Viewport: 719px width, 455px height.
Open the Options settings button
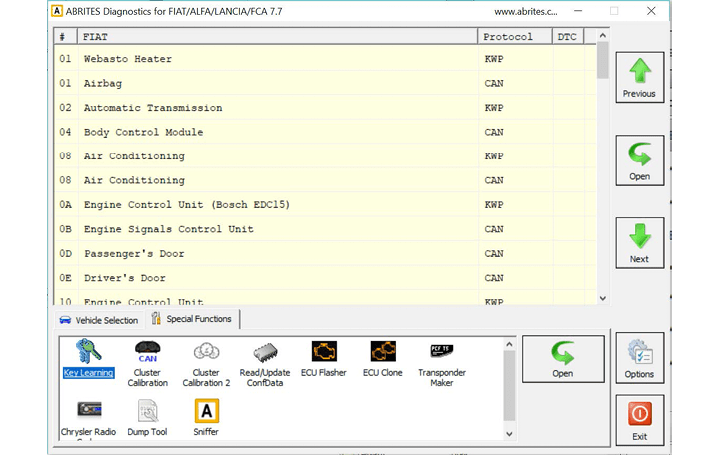pyautogui.click(x=639, y=358)
